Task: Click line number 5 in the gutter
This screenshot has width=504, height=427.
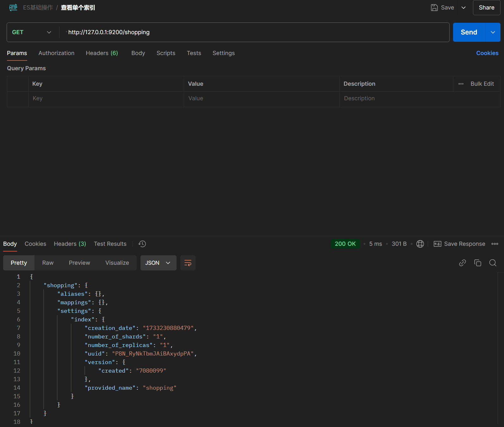Action: pyautogui.click(x=18, y=311)
